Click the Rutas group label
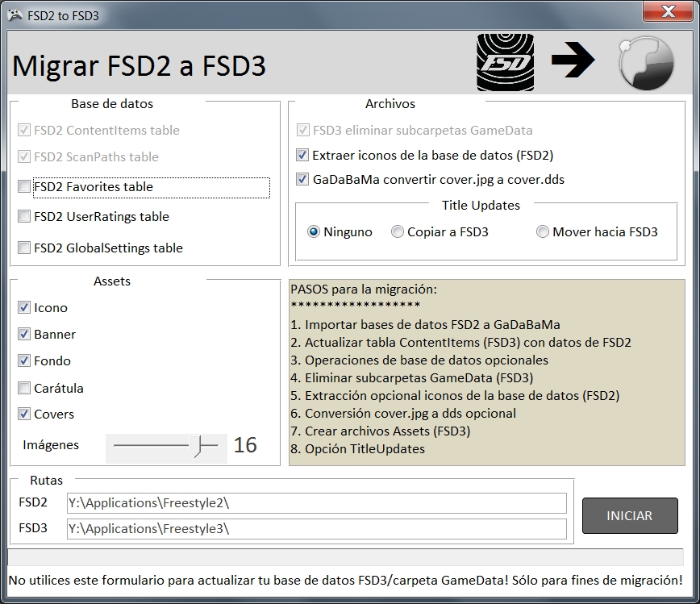700x604 pixels. tap(47, 481)
